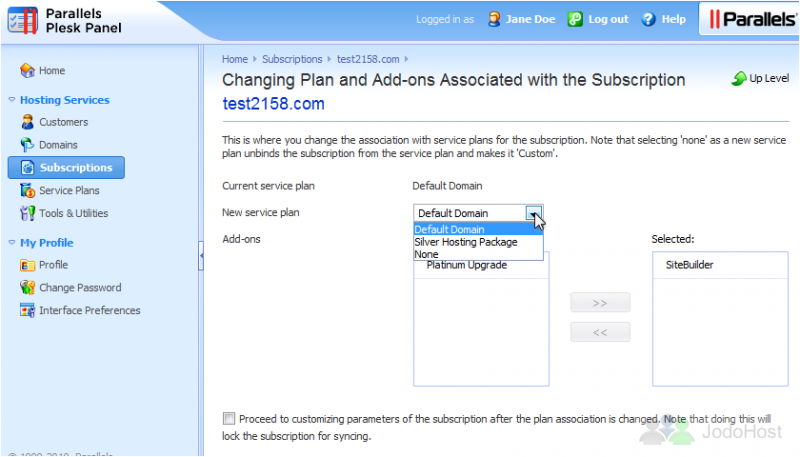Open Service Plans icon in sidebar
Viewport: 800px width, 457px height.
click(x=27, y=190)
